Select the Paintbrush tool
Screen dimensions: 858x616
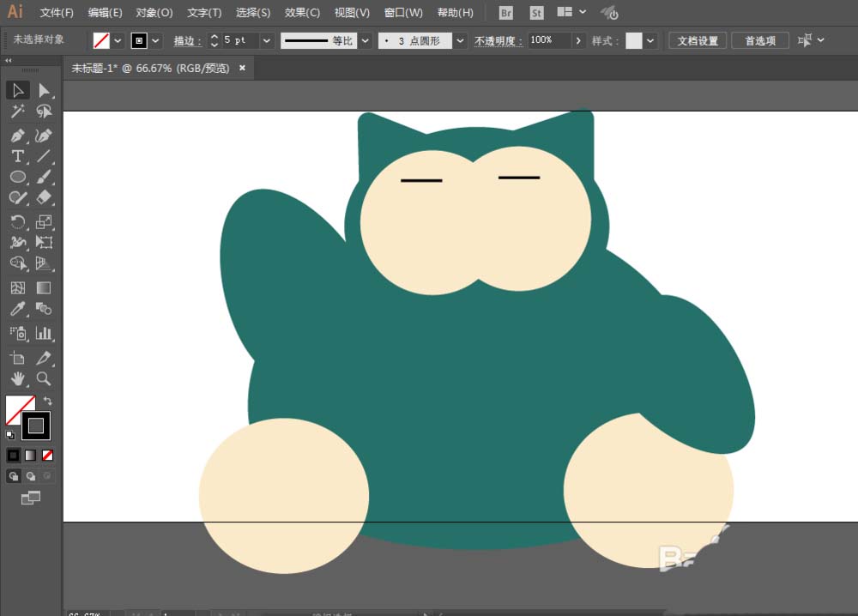[x=44, y=177]
